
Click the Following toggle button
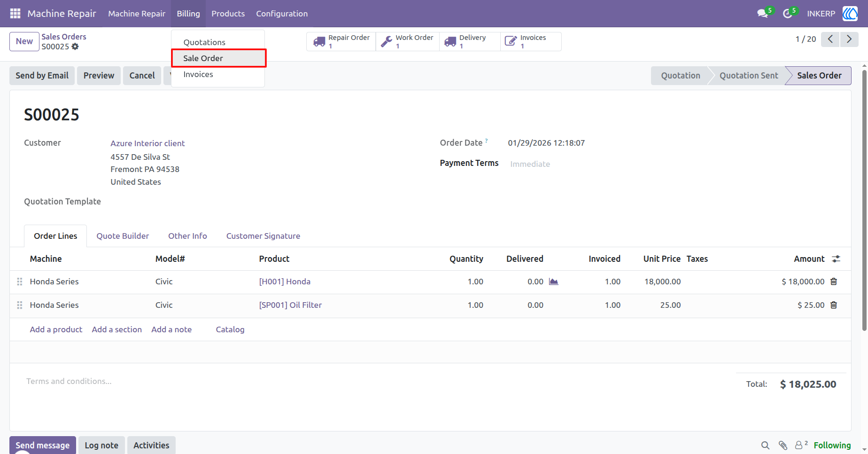pos(832,445)
